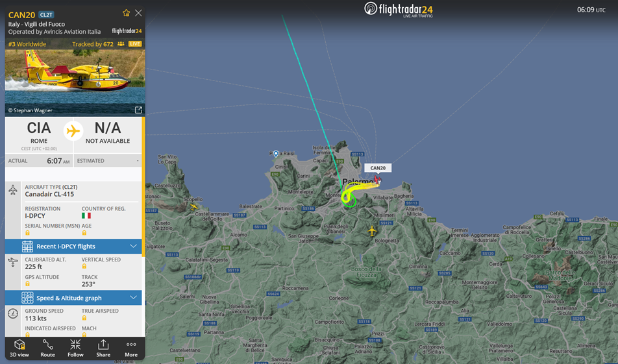
Task: Expand Speed & Altitude graph section
Action: click(x=73, y=298)
